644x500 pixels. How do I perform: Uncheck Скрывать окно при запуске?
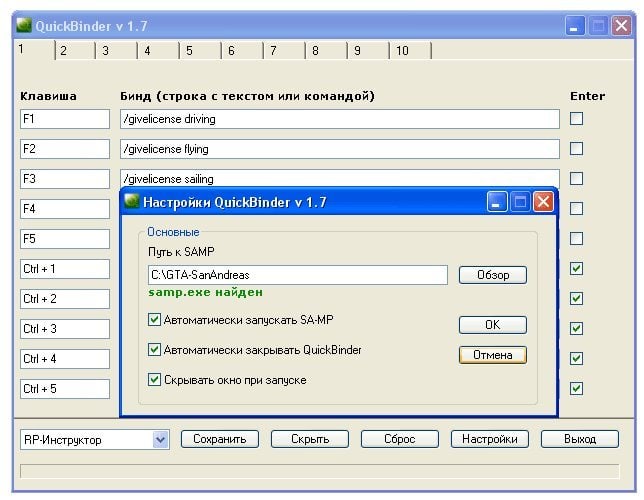point(154,380)
